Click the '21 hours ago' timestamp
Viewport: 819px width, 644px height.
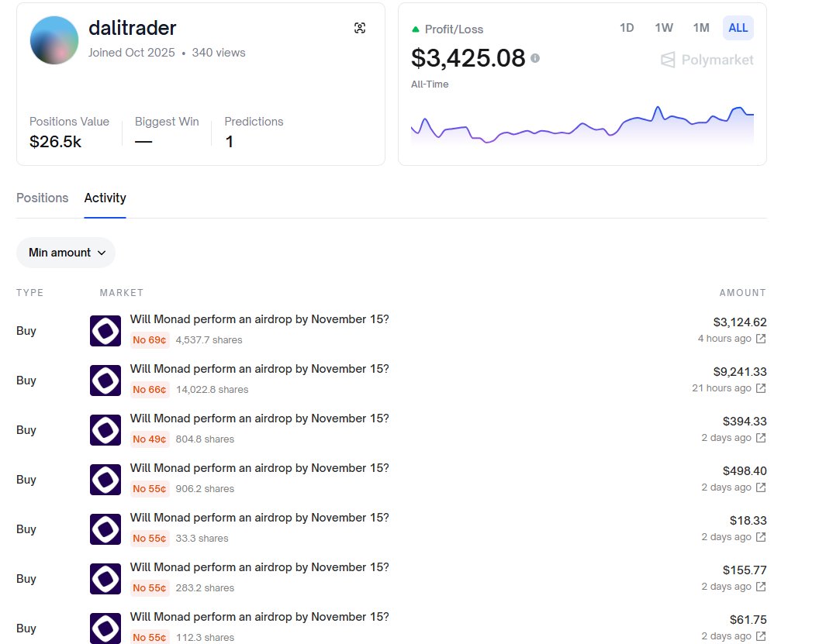coord(722,388)
